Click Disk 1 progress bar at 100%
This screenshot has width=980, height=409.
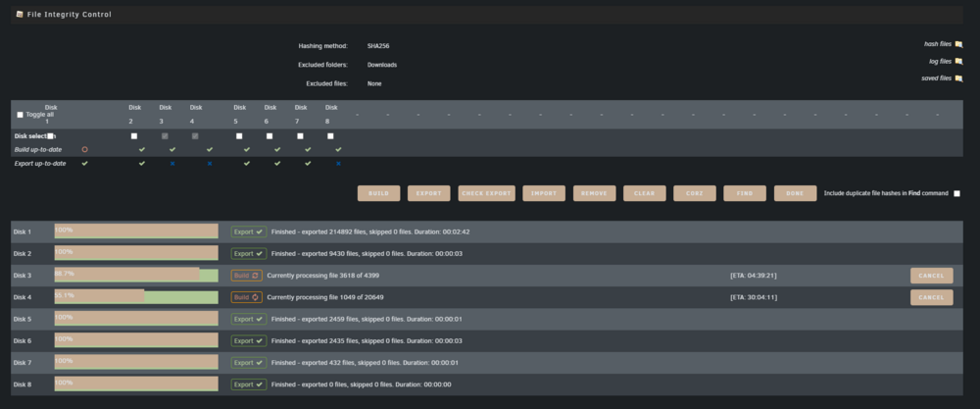coord(136,231)
